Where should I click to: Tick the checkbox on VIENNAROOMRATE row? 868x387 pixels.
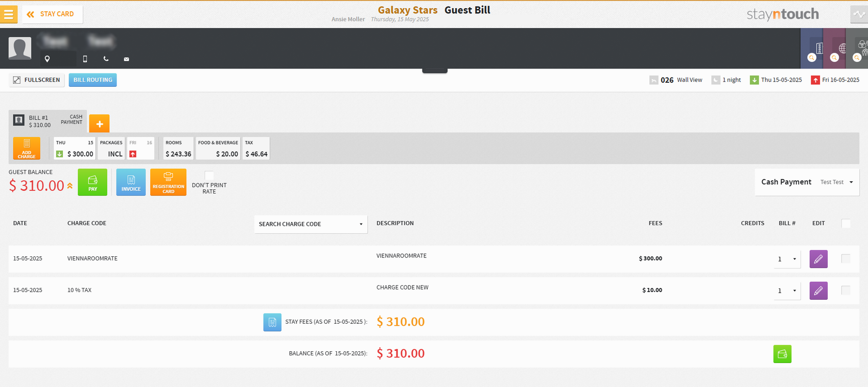(x=846, y=259)
